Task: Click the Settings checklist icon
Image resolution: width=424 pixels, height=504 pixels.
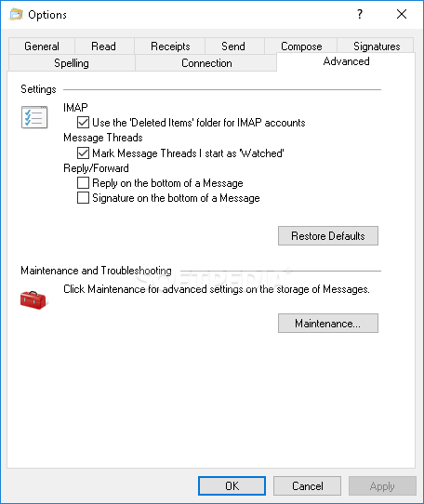Action: 34,117
